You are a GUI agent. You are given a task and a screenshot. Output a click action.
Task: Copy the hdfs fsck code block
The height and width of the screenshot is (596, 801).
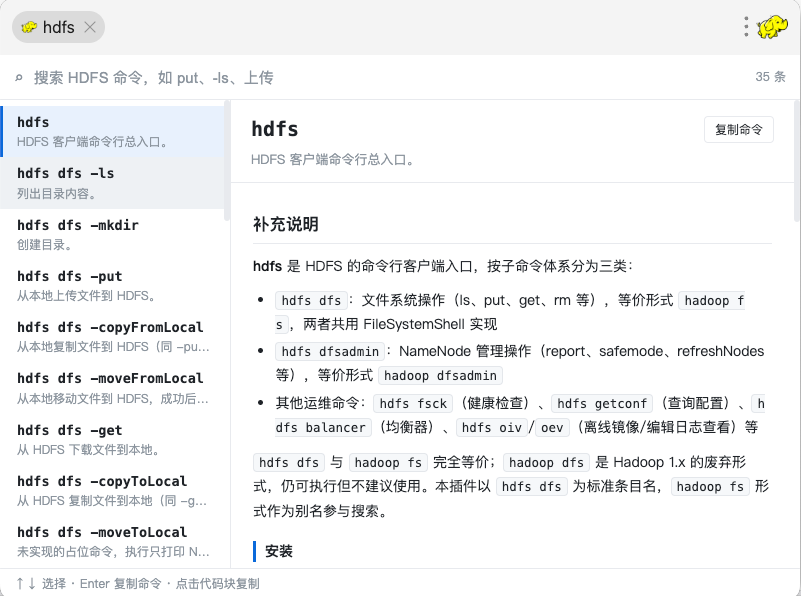pos(413,403)
